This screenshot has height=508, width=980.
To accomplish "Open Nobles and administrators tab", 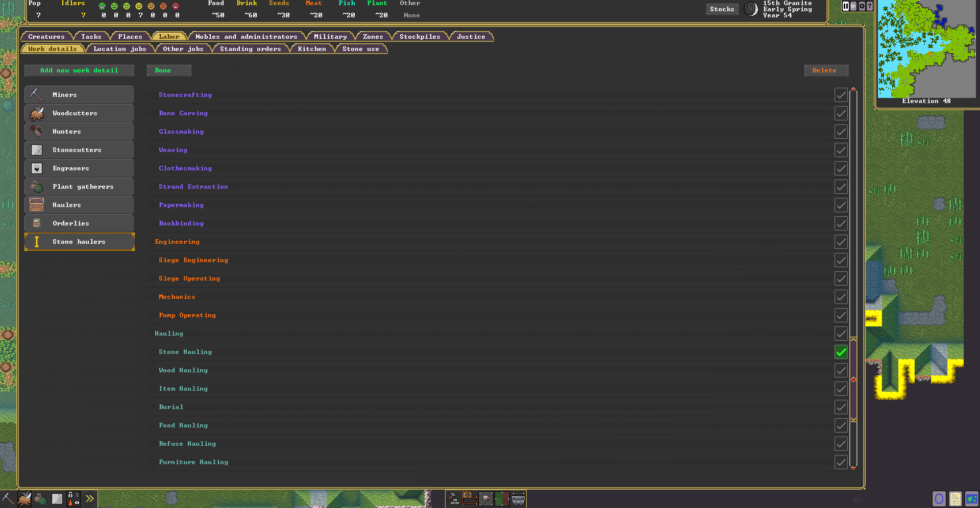I will [x=247, y=37].
